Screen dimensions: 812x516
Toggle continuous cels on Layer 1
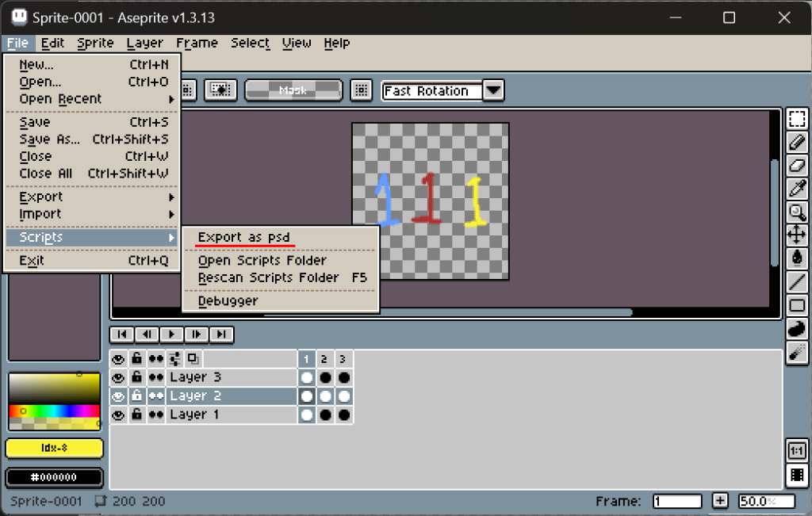coord(156,415)
